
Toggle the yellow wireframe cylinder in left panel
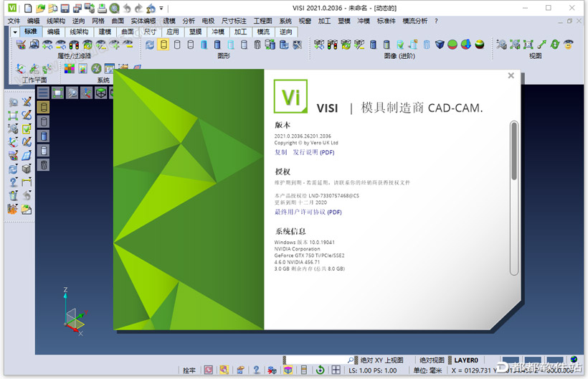tap(44, 108)
